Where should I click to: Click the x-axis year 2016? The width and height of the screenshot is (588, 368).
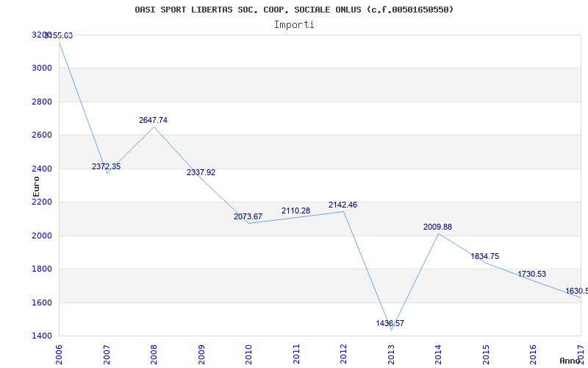click(534, 355)
